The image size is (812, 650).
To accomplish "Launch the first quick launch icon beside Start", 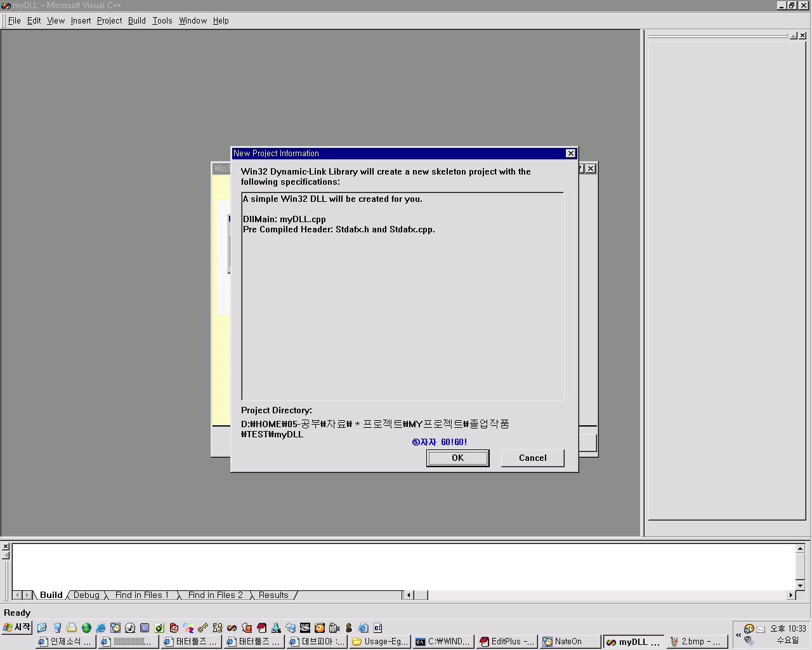I will point(43,628).
